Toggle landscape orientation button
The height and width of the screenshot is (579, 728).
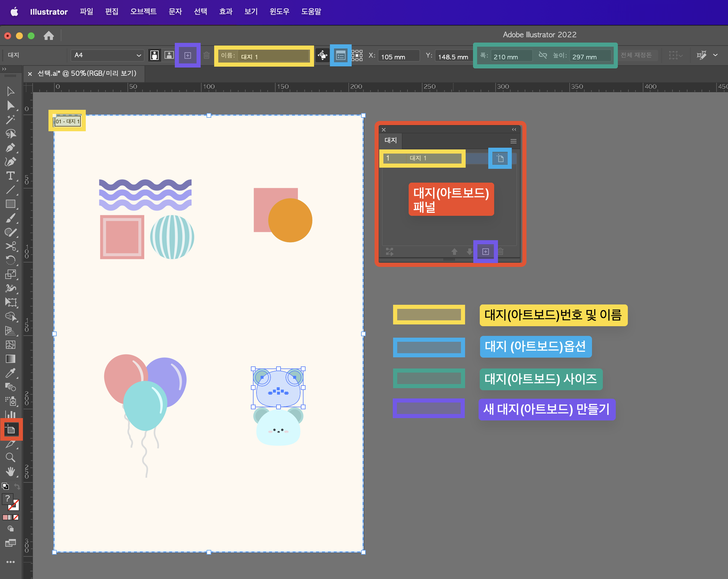pos(169,55)
